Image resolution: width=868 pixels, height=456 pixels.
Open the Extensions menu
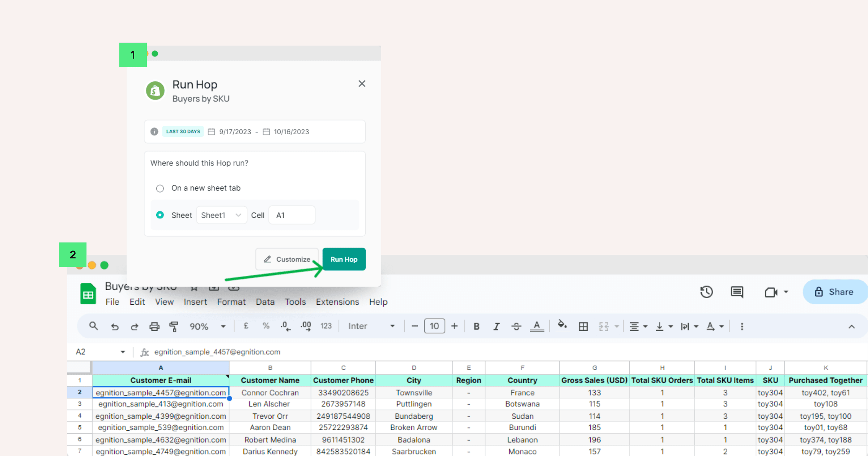(337, 302)
